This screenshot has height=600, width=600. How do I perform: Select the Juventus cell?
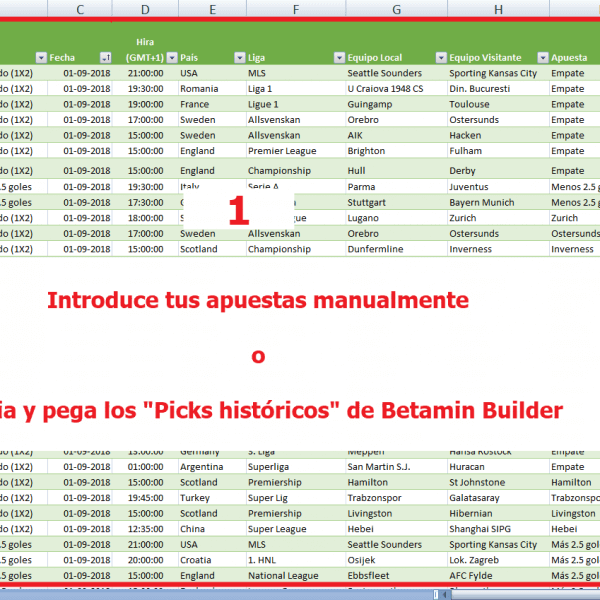click(x=498, y=187)
